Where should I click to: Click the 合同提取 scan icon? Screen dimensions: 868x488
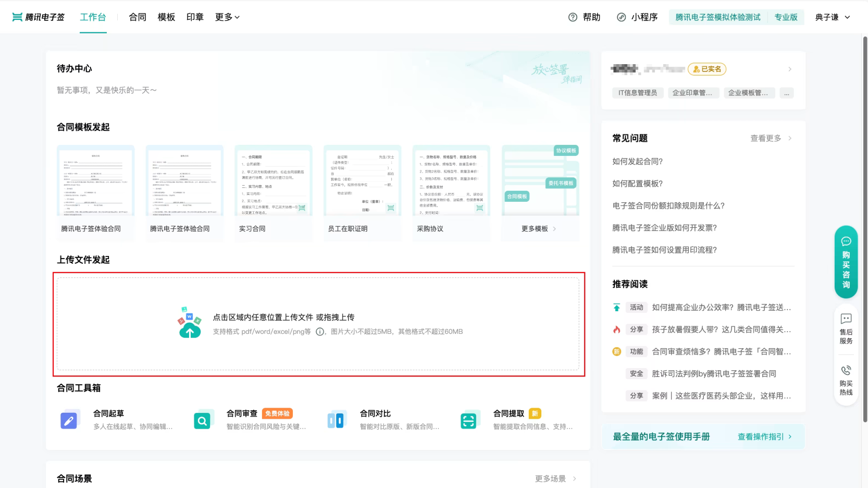click(x=469, y=420)
